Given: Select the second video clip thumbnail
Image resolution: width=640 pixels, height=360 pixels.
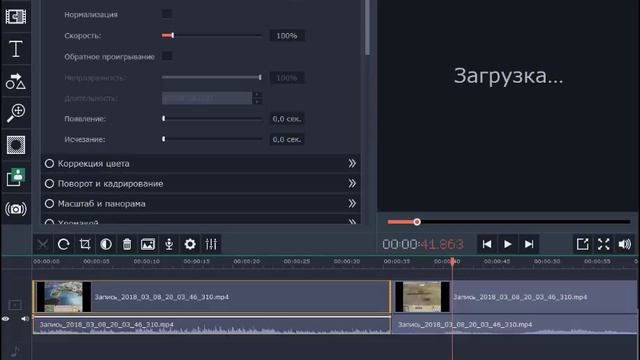Looking at the screenshot, I should tap(422, 297).
